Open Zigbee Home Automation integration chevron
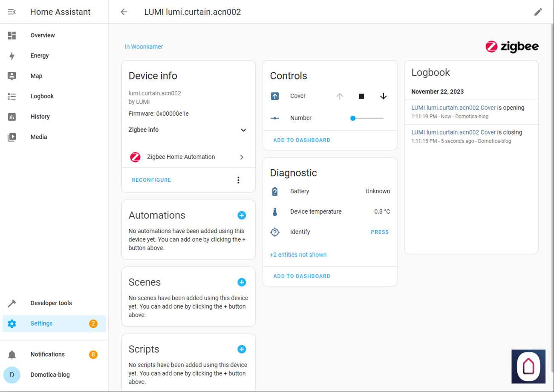Viewport: 554px width, 392px height. pyautogui.click(x=242, y=157)
